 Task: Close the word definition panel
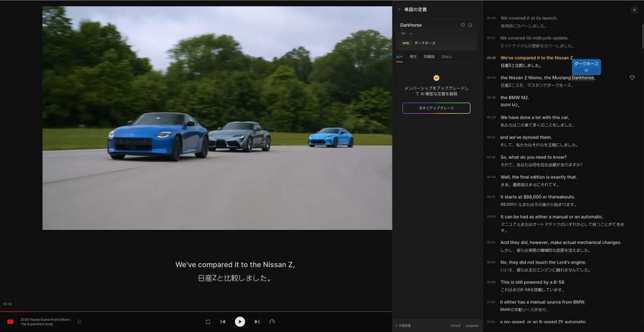[399, 9]
